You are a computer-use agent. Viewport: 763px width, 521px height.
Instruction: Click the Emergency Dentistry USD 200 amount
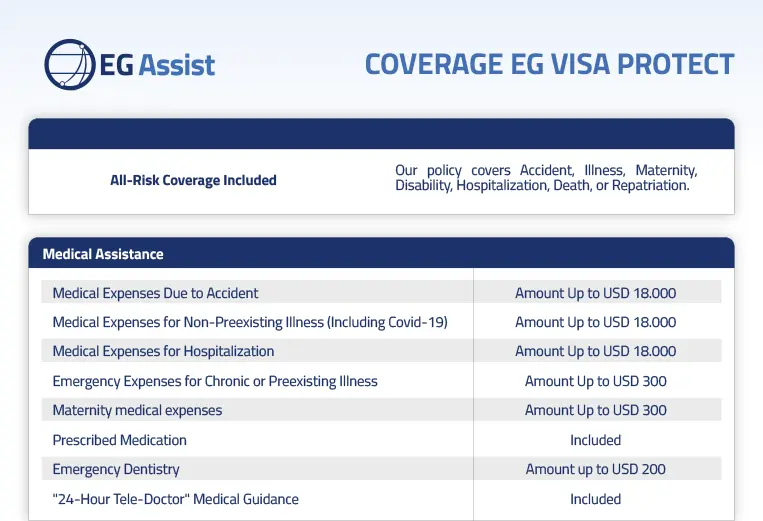pyautogui.click(x=595, y=469)
